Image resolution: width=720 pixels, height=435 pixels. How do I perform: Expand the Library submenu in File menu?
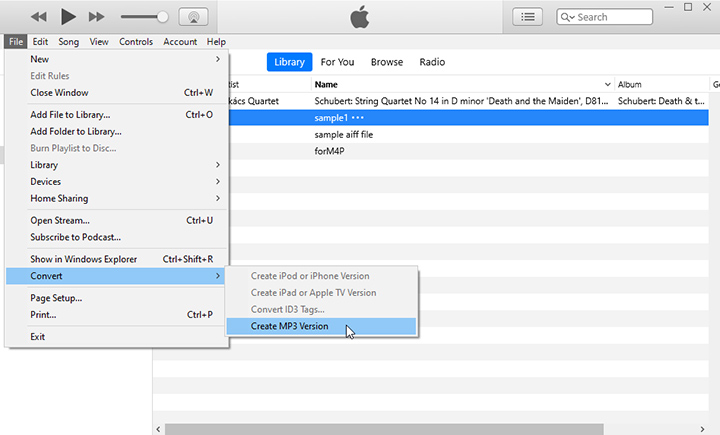(x=117, y=165)
